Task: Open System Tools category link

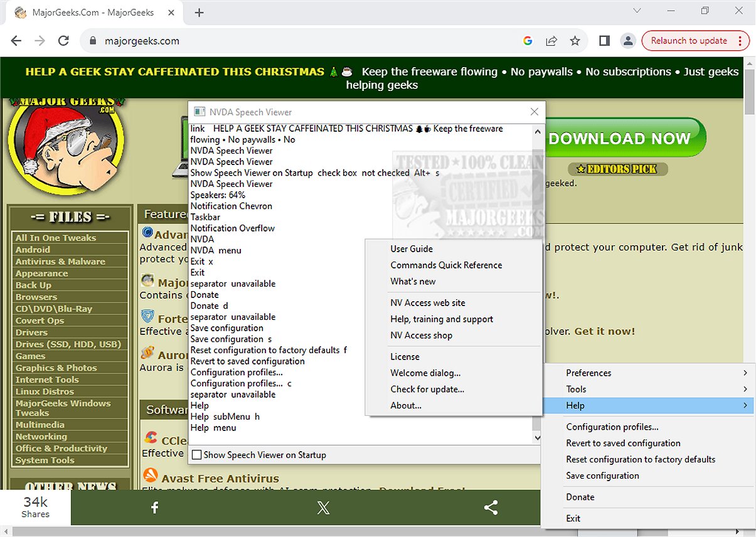Action: [45, 460]
